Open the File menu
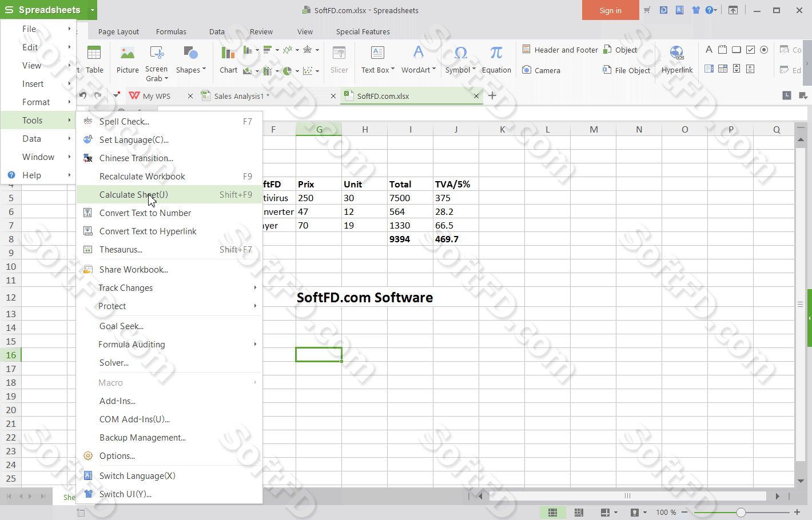The height and width of the screenshot is (520, 812). (x=38, y=29)
